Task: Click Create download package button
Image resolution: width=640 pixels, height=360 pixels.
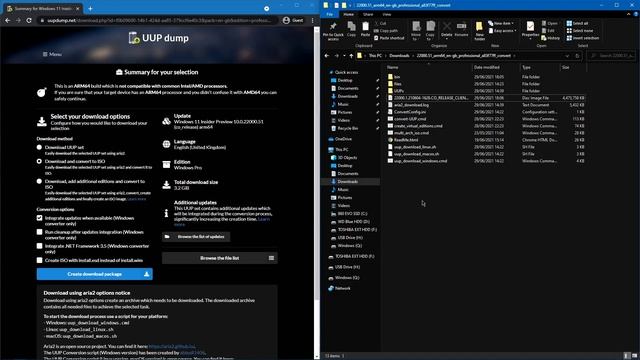Action: (x=95, y=274)
